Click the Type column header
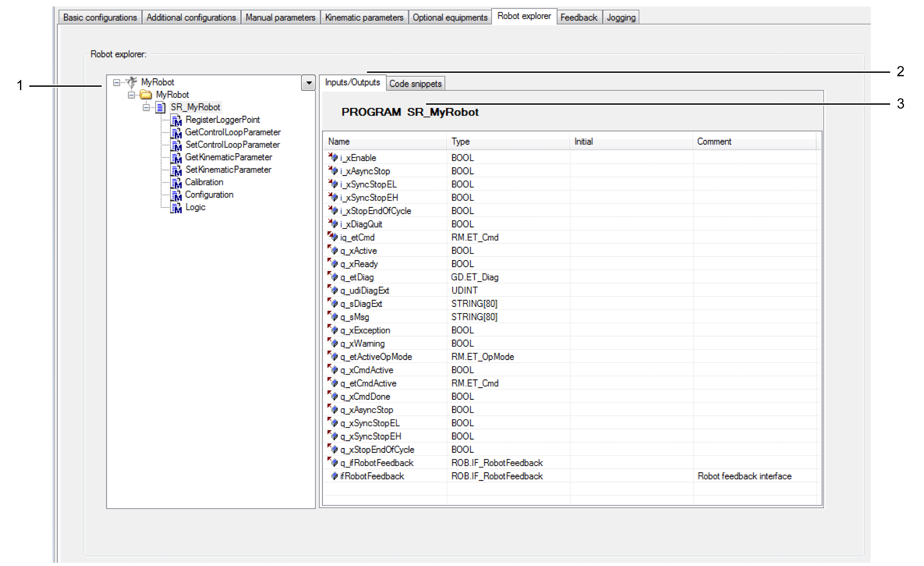The height and width of the screenshot is (566, 924). (x=508, y=141)
